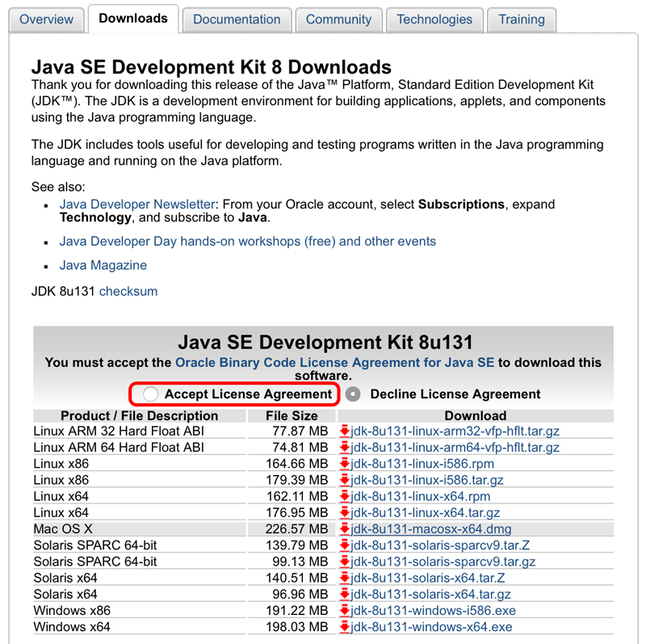Click the 77.87 MB file size cell

pyautogui.click(x=292, y=431)
